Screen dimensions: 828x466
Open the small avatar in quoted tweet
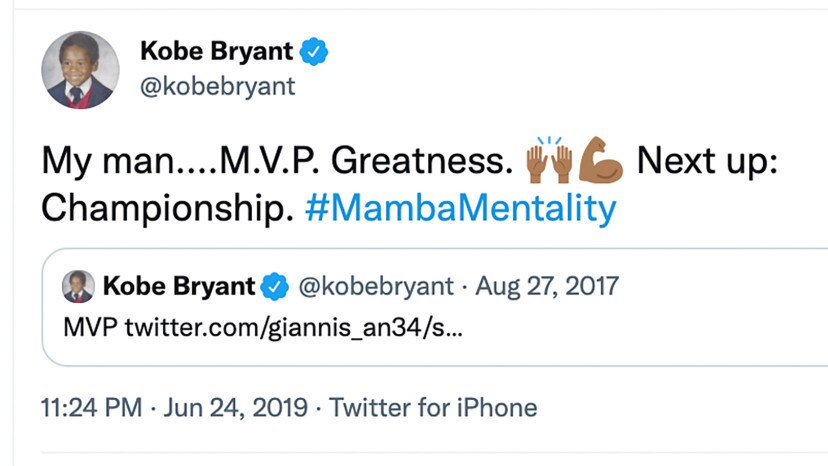pyautogui.click(x=78, y=286)
